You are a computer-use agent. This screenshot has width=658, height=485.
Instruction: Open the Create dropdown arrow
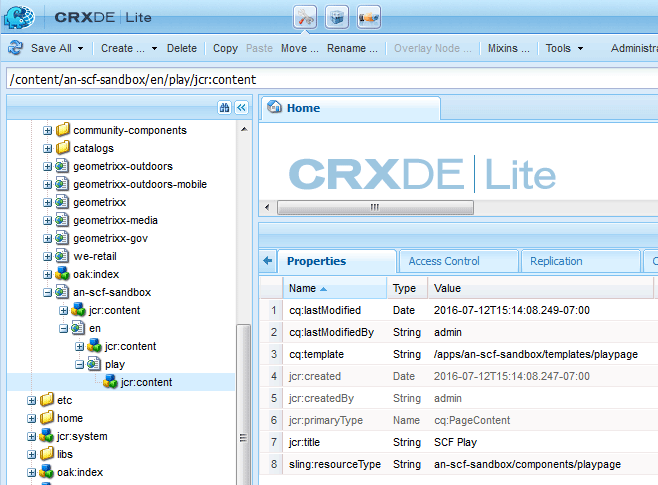[x=154, y=48]
